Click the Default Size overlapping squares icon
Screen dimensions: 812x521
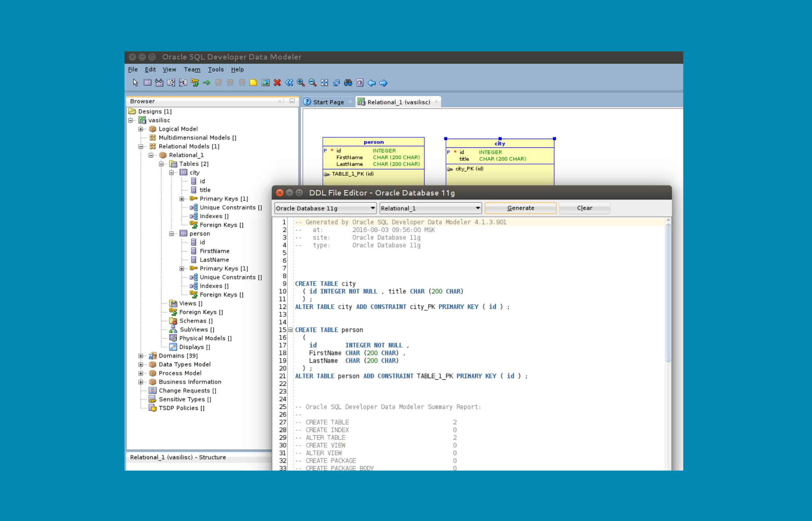(x=336, y=83)
